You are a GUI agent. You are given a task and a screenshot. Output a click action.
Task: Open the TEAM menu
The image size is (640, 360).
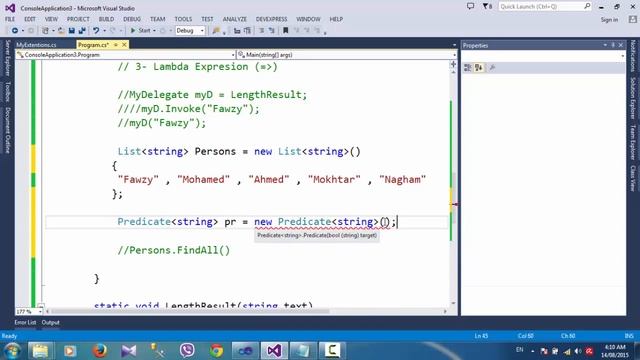(157, 19)
